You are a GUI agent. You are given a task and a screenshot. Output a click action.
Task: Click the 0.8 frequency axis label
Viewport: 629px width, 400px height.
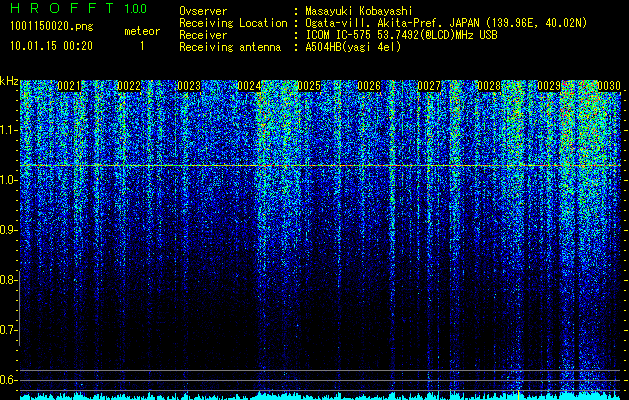click(9, 280)
